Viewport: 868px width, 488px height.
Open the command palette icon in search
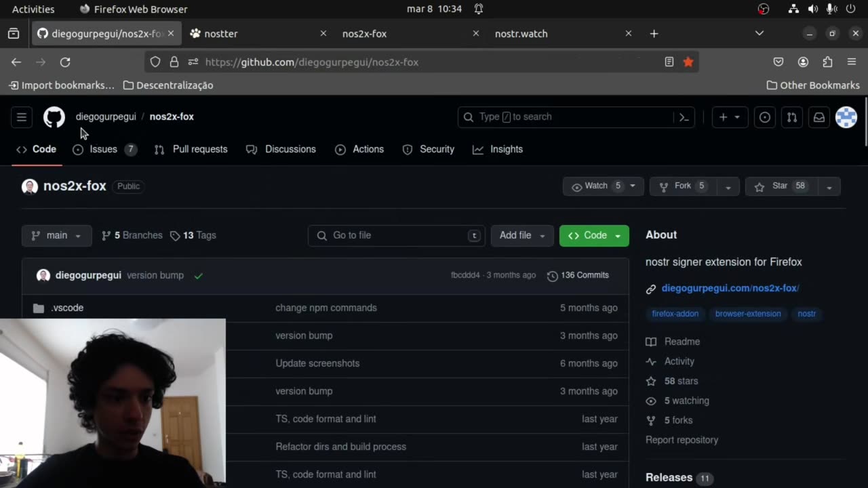point(684,117)
